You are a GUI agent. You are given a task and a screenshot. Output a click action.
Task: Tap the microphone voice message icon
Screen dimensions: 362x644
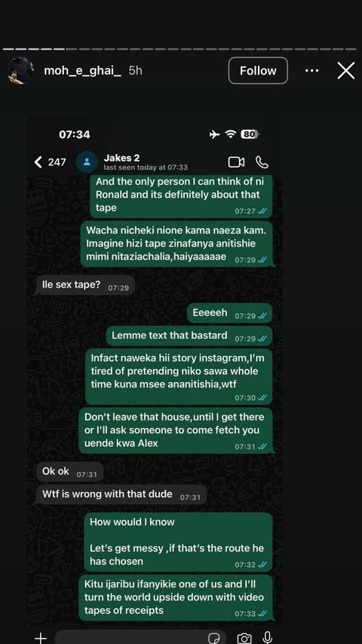[x=268, y=638]
